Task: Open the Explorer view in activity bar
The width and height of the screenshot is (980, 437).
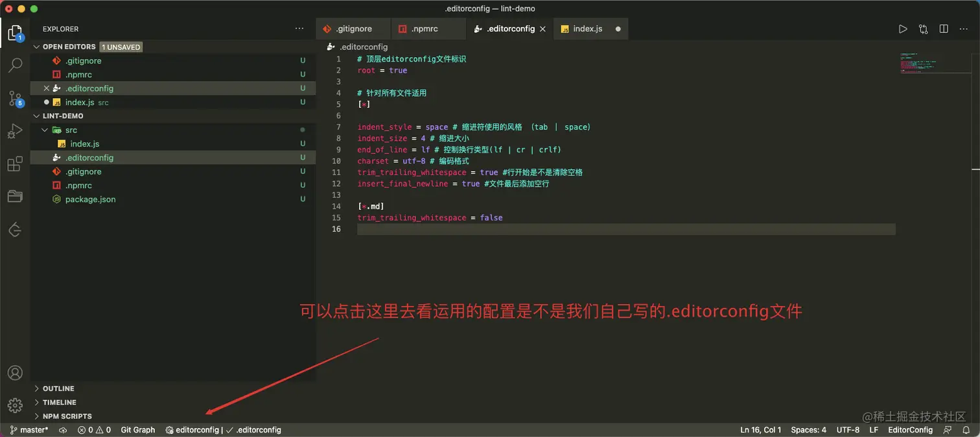Action: click(x=15, y=32)
